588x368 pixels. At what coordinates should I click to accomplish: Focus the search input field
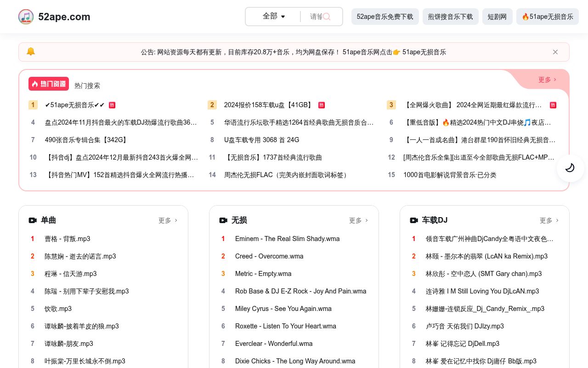317,17
